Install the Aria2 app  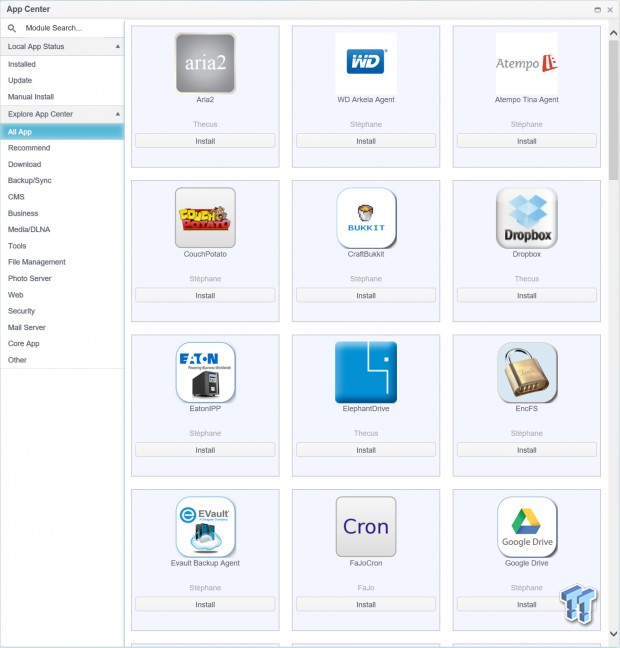click(x=205, y=141)
